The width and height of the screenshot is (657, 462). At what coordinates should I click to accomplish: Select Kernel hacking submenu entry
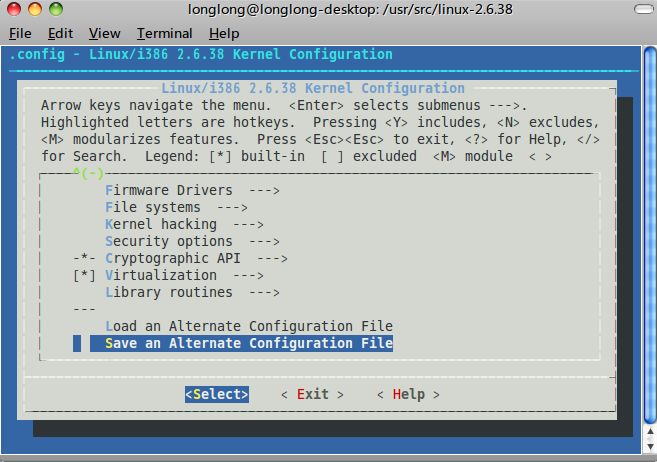(184, 225)
